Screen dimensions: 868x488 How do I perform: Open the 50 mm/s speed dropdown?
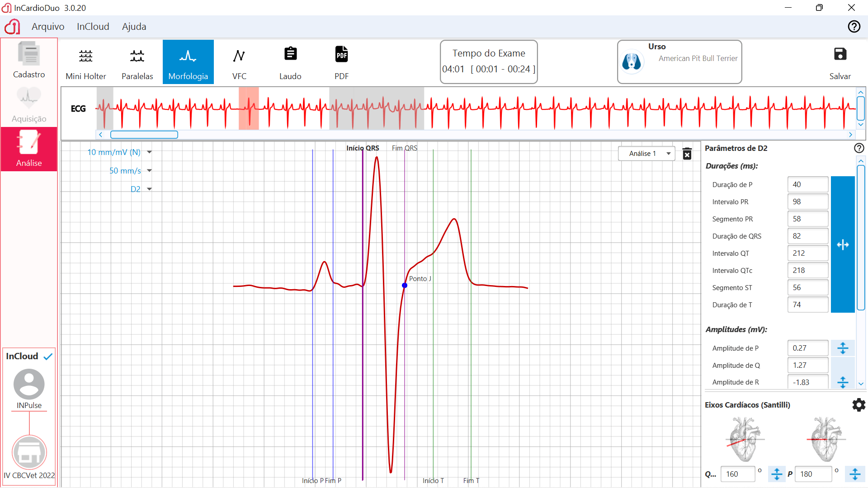point(149,171)
